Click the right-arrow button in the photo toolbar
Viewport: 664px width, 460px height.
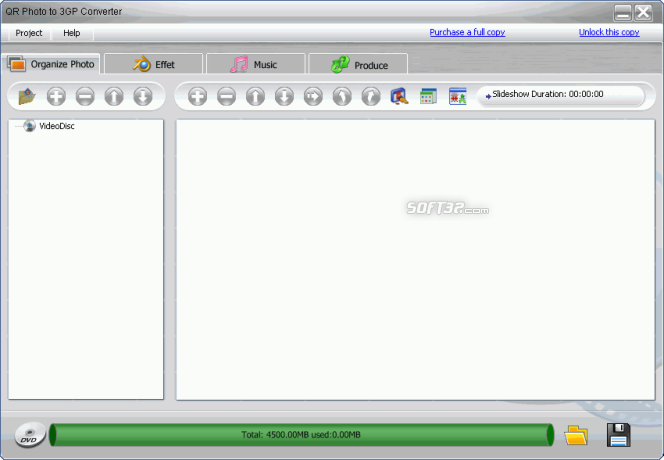tap(313, 96)
